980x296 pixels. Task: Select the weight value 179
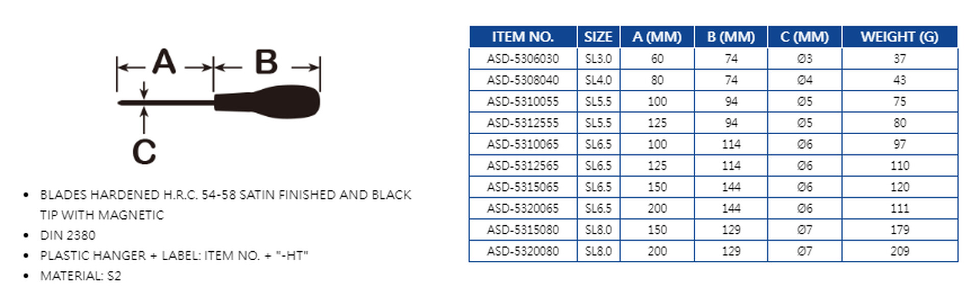pyautogui.click(x=899, y=230)
